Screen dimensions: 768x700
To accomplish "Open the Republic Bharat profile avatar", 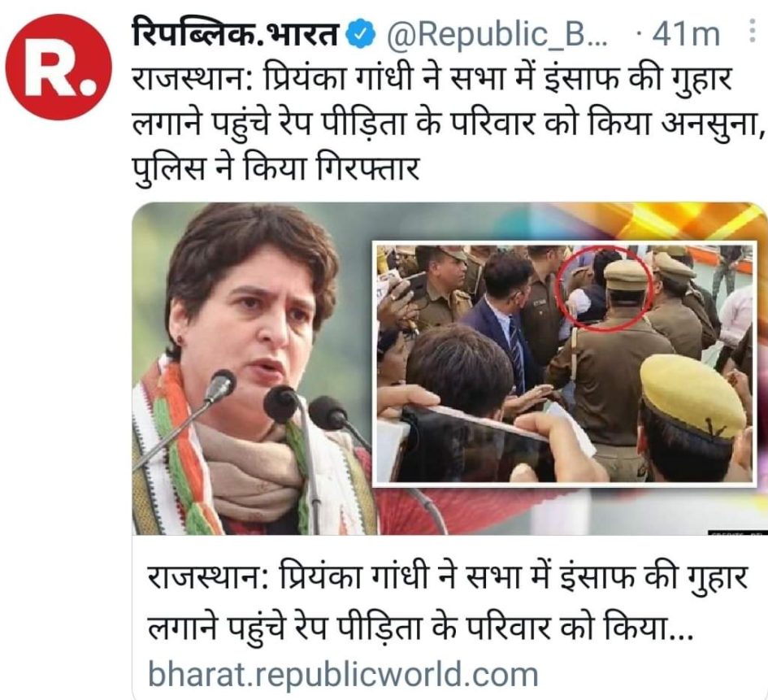I will [x=58, y=67].
